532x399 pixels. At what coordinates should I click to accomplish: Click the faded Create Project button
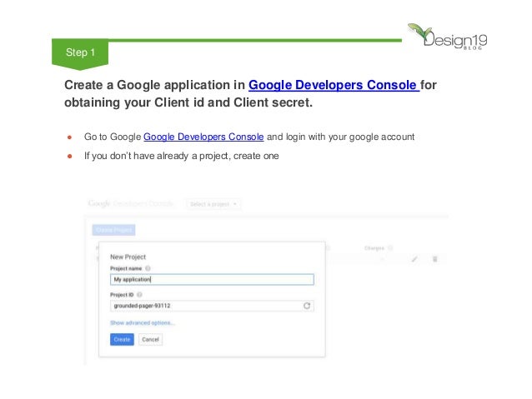click(x=113, y=230)
